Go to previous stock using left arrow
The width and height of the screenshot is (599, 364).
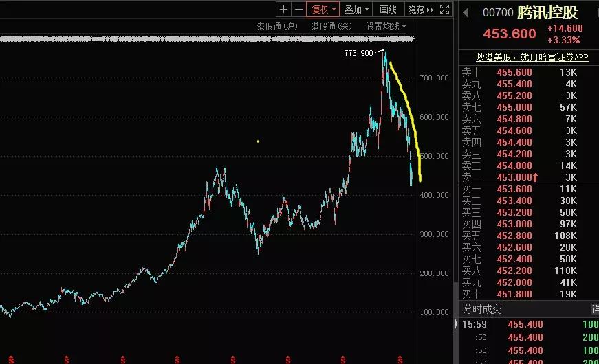[x=466, y=13]
